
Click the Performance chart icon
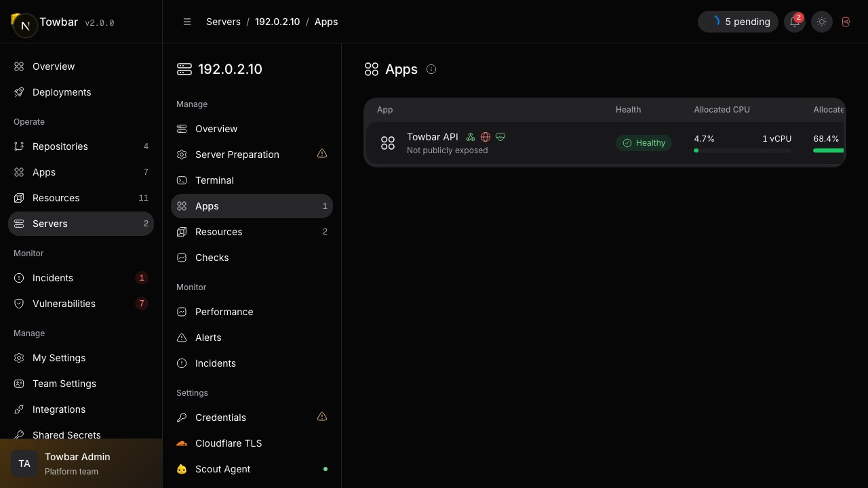tap(182, 312)
